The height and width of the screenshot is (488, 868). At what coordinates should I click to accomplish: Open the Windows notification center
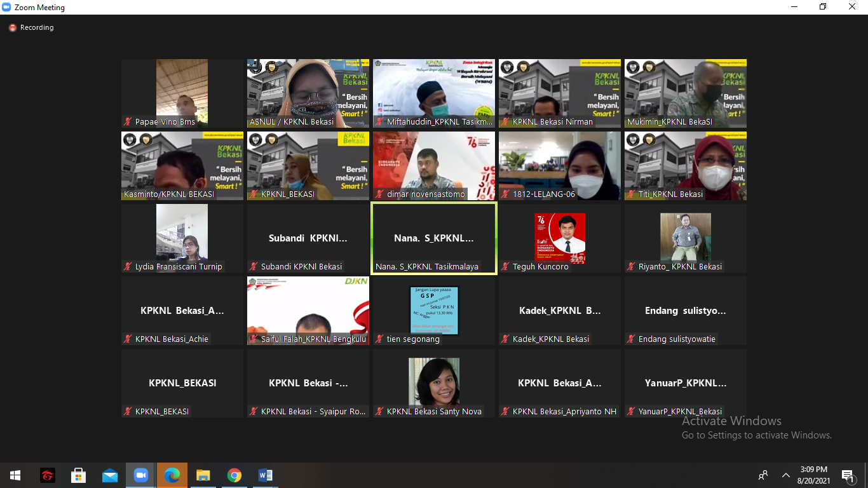click(847, 475)
